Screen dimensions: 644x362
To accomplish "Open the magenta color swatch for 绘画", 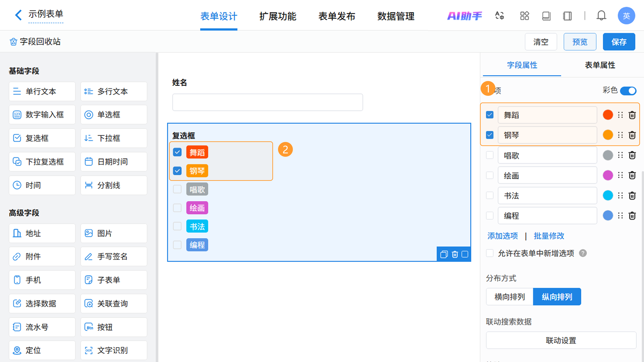I will [608, 175].
